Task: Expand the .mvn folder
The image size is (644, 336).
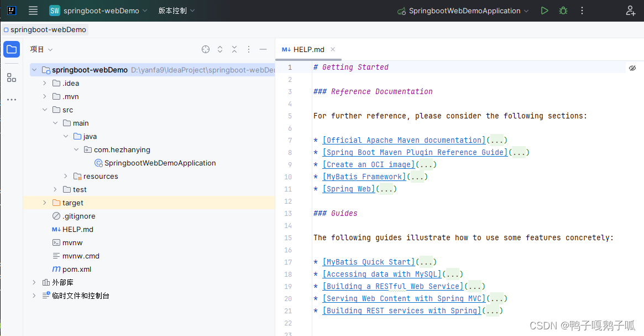Action: click(45, 96)
